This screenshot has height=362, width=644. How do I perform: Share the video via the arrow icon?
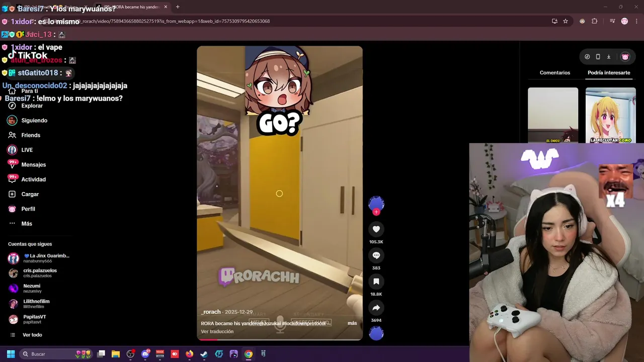pos(376,308)
